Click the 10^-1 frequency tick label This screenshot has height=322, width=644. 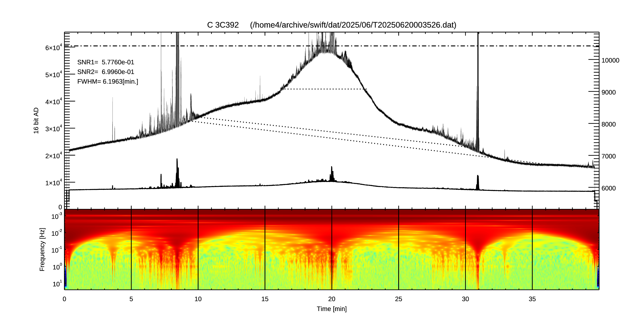[x=57, y=249]
